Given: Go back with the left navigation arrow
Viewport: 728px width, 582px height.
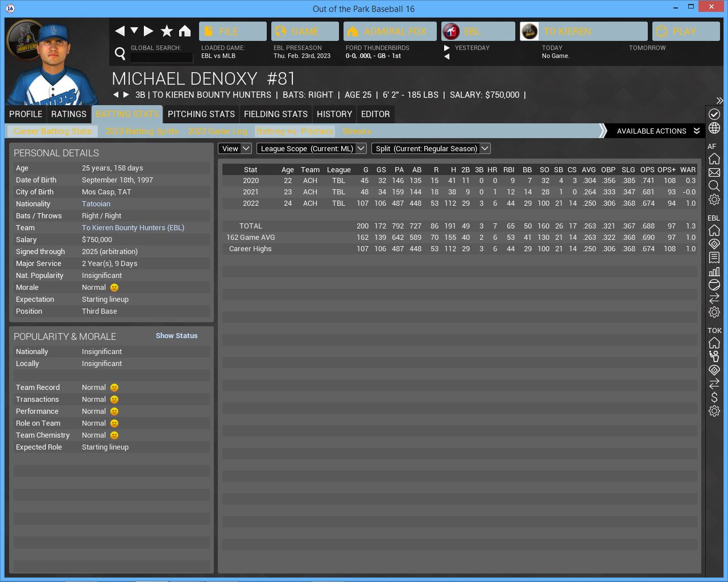Looking at the screenshot, I should [119, 31].
